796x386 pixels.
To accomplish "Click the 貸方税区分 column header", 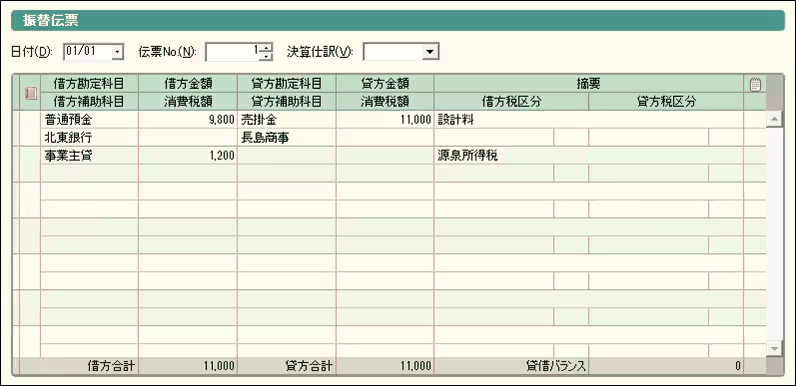I will pos(666,102).
